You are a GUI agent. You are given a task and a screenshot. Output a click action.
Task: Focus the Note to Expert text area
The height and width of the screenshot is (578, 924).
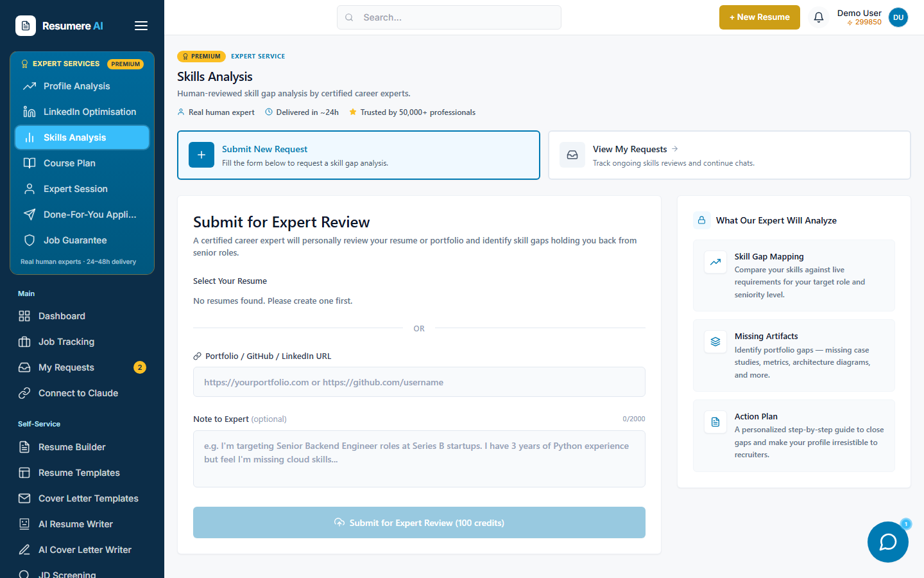[x=419, y=459]
